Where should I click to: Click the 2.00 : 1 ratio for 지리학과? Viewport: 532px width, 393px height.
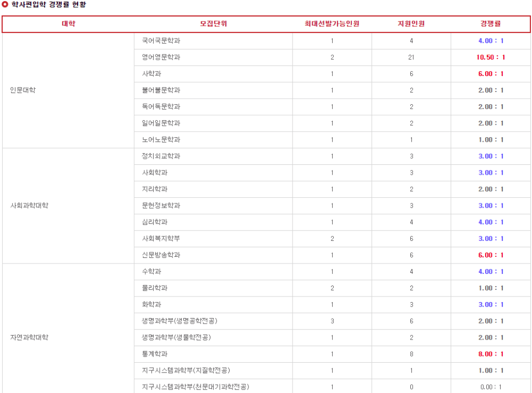click(491, 189)
